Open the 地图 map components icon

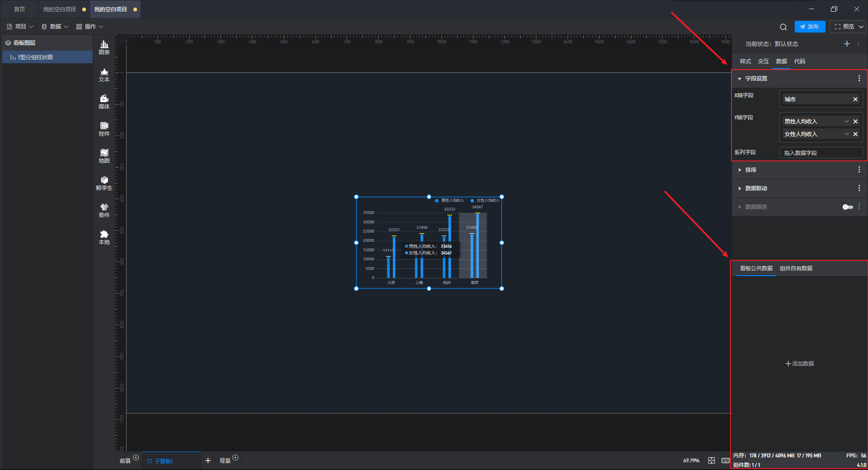104,156
